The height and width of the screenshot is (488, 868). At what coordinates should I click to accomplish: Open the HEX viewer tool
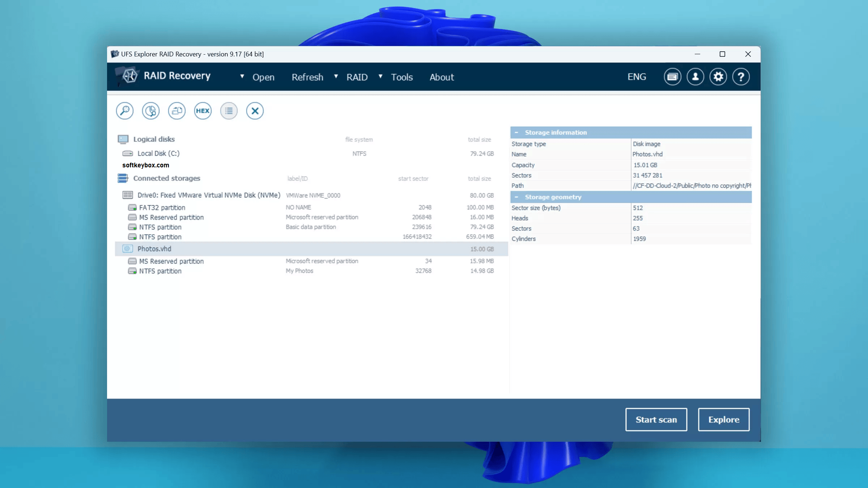203,111
